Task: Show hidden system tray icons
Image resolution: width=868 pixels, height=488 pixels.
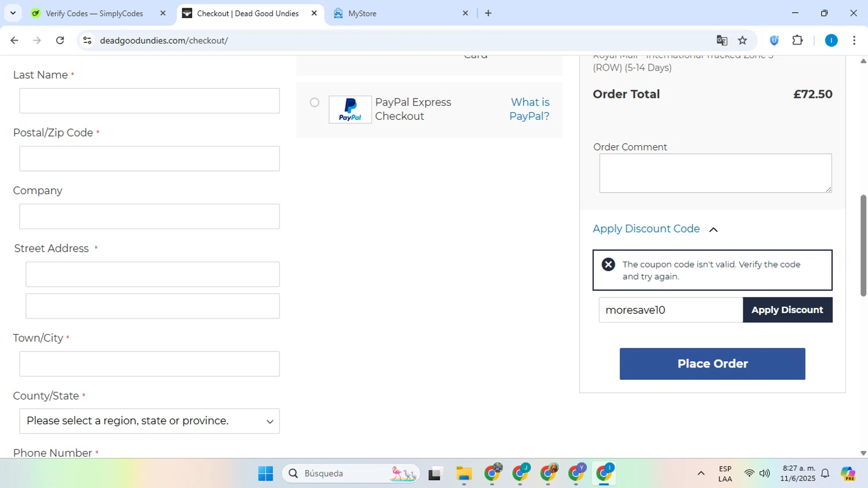Action: coord(701,474)
